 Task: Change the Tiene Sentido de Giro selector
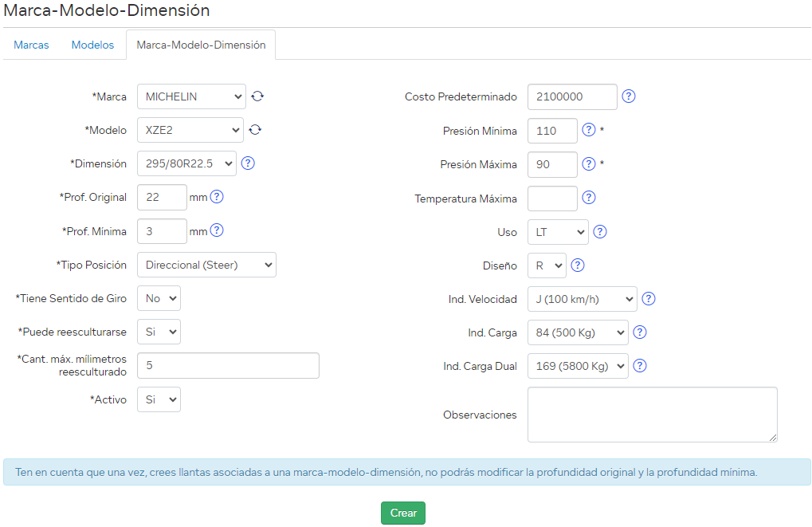tap(159, 298)
